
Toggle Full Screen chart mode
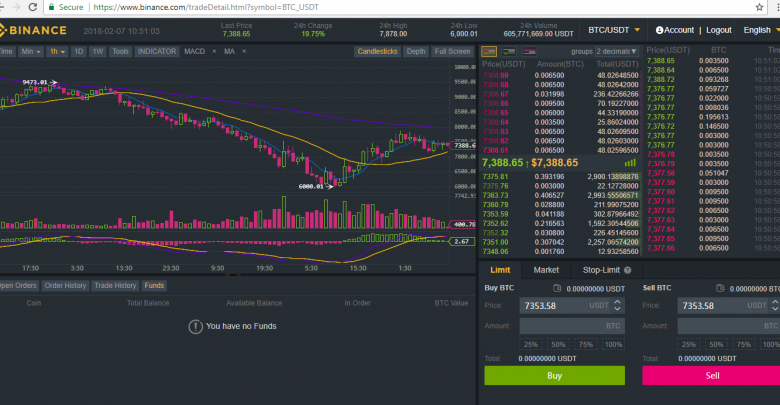pyautogui.click(x=452, y=51)
